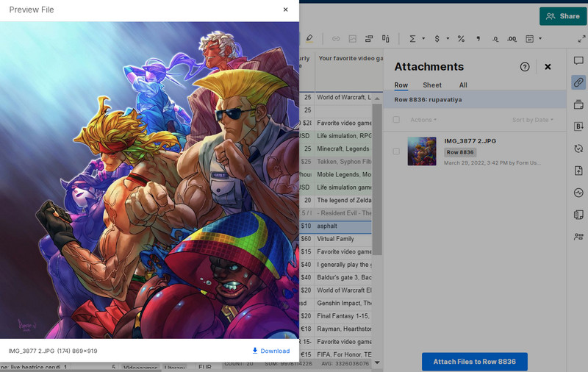
Task: Select the 'asphalt' cell
Action: pos(343,226)
